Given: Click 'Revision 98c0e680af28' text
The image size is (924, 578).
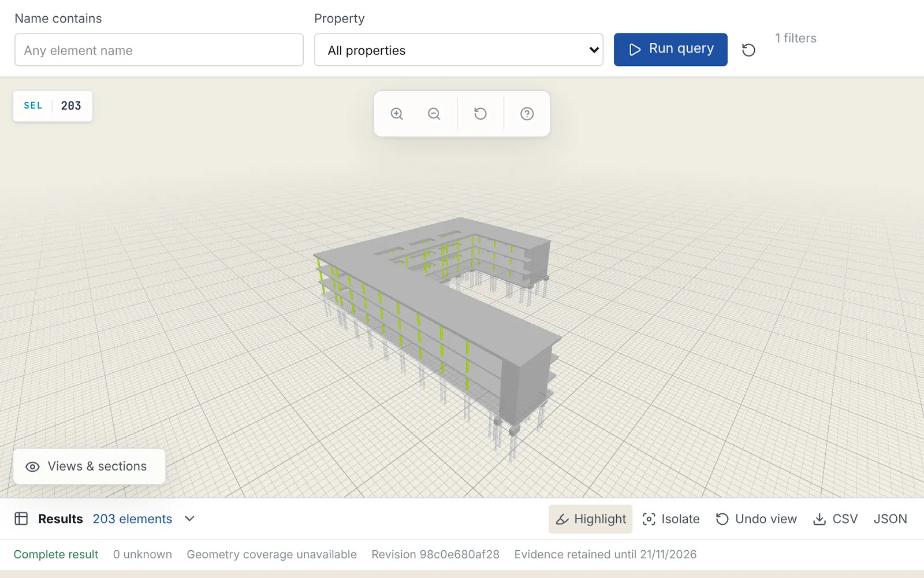Looking at the screenshot, I should pyautogui.click(x=435, y=554).
